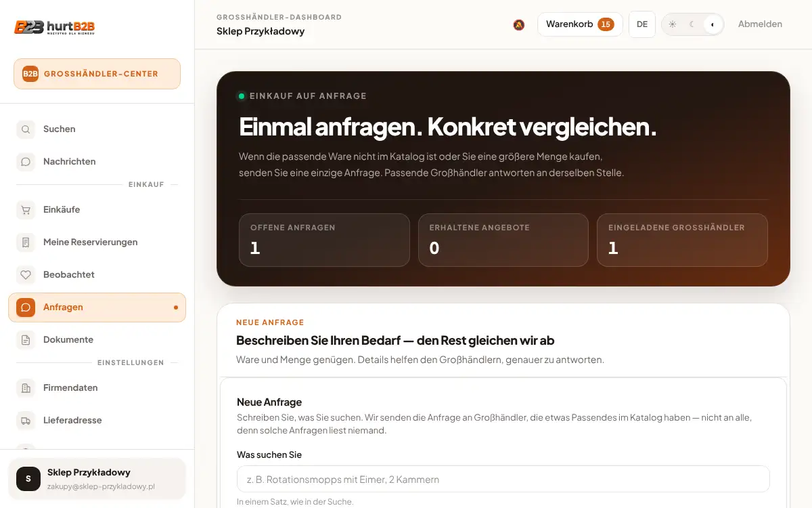812x508 pixels.
Task: Open the zakupy@sklep-przykladowy.pl account card
Action: [x=97, y=479]
